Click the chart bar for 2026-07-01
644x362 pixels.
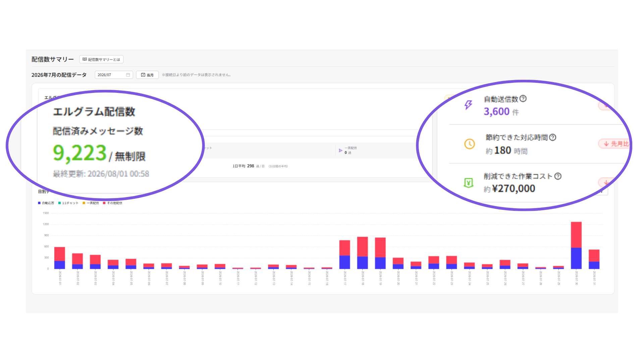60,258
